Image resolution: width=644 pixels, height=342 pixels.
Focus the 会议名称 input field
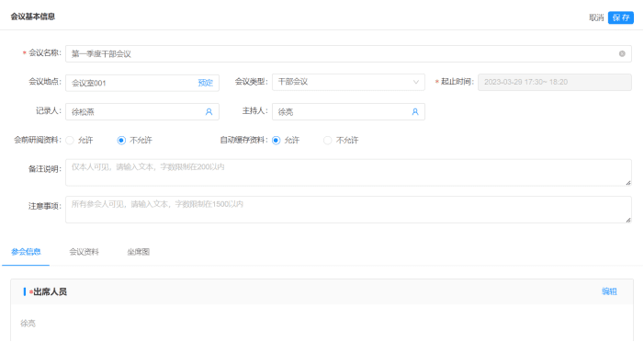[348, 54]
